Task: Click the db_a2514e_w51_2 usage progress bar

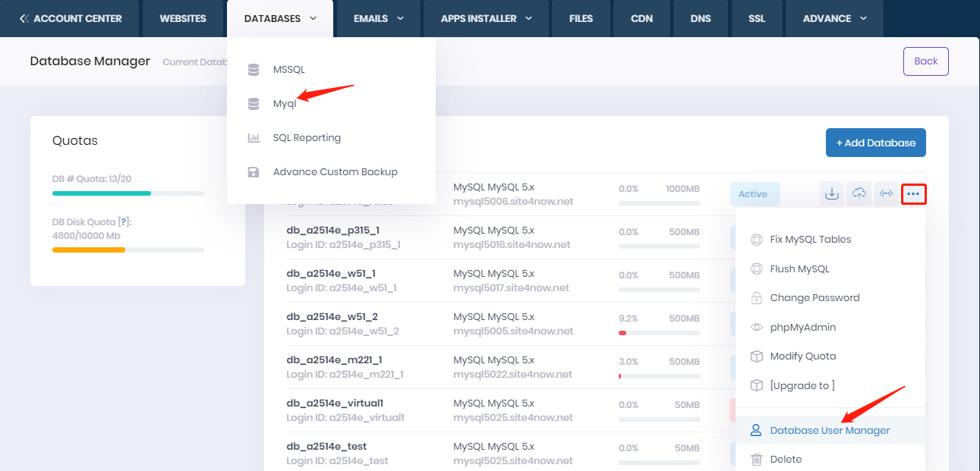Action: coord(659,333)
